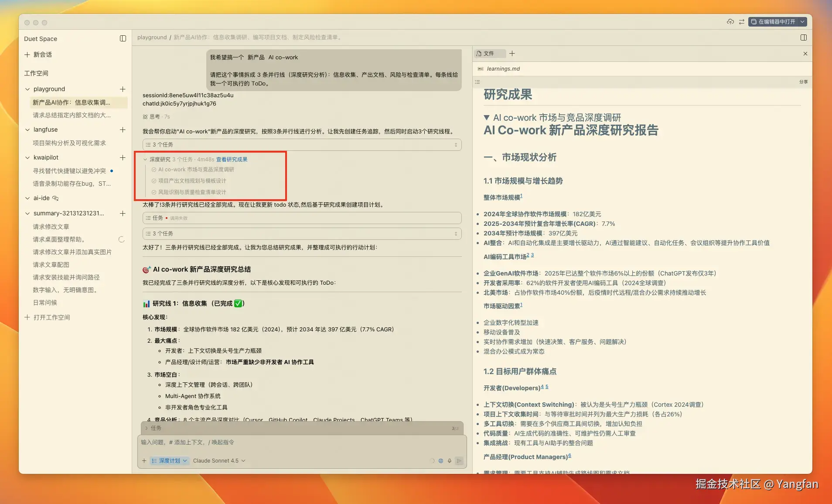The width and height of the screenshot is (832, 504).
Task: Click the cloud upload icon in title bar
Action: [730, 22]
